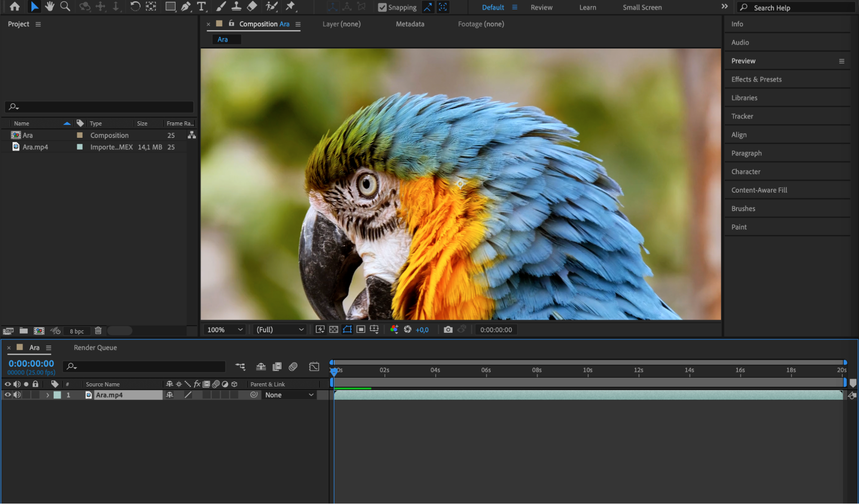Image resolution: width=859 pixels, height=504 pixels.
Task: Toggle the transparency grid icon
Action: pyautogui.click(x=333, y=330)
